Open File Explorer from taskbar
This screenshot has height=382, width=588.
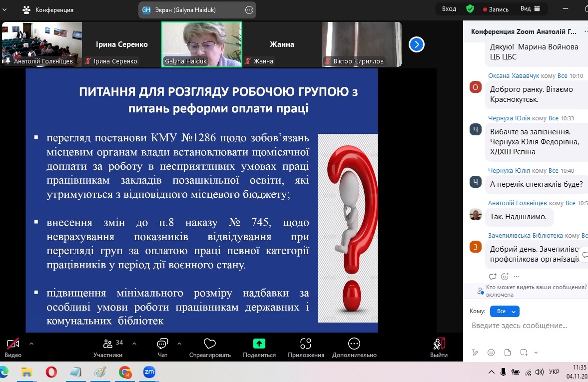(26, 372)
